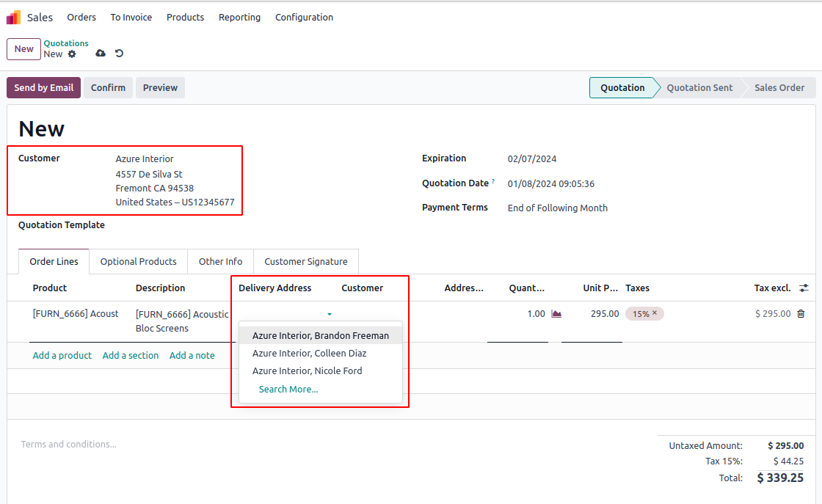Screen dimensions: 822x504
Task: Click Add a note link
Action: [192, 355]
